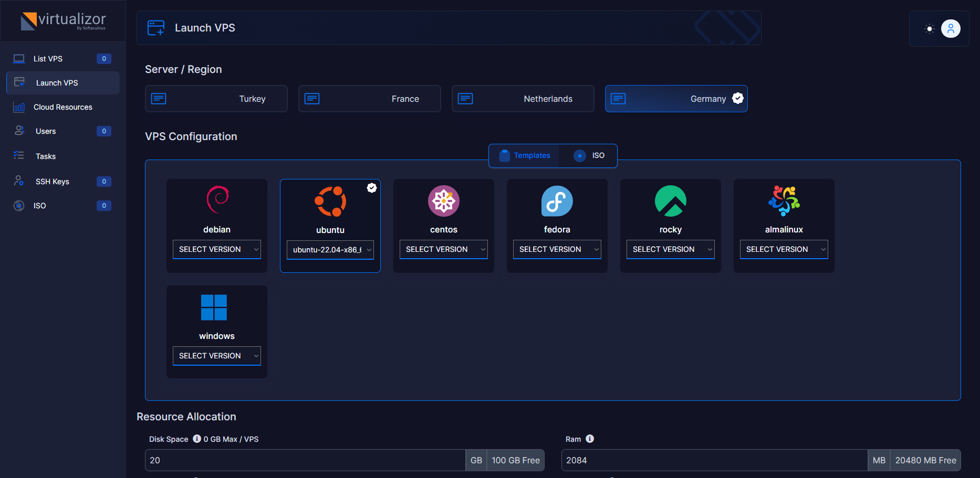Click the Templates tab container icon
Viewport: 980px width, 478px height.
pos(505,155)
